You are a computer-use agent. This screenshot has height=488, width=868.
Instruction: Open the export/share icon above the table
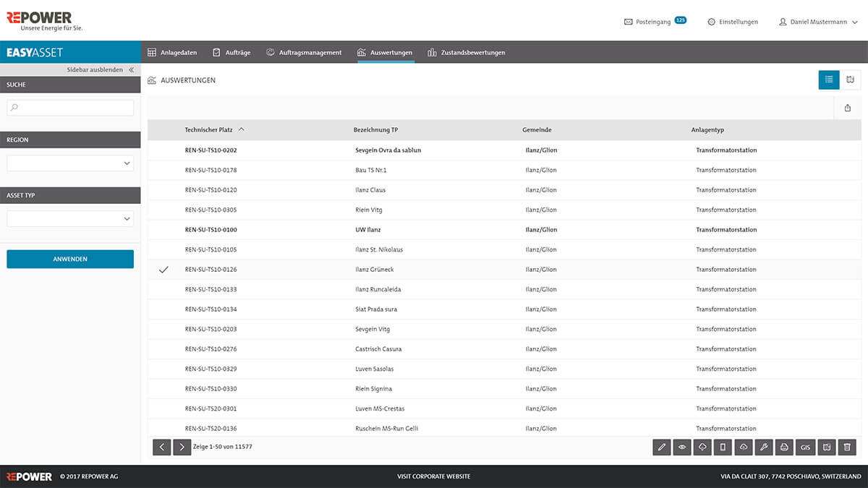(847, 107)
